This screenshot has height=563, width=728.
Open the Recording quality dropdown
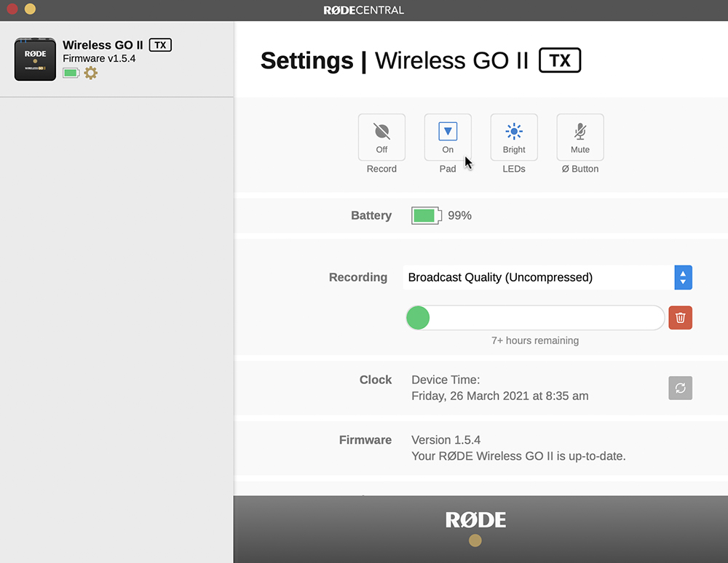539,277
